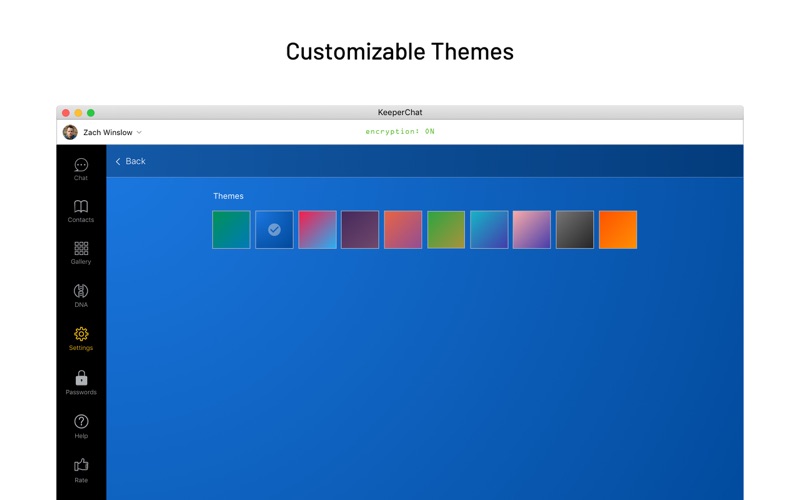Maximize the KeeperChat window with the green button
800x500 pixels.
click(91, 113)
